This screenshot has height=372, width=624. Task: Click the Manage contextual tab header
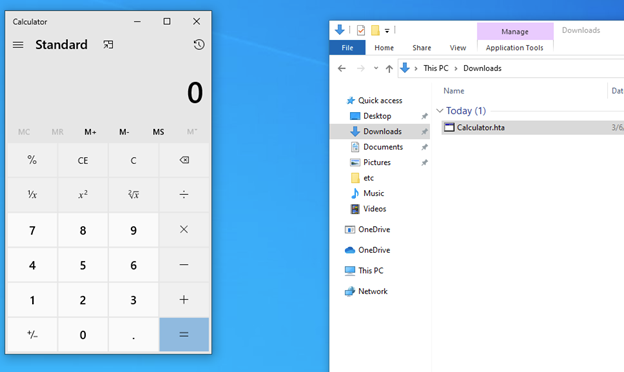tap(515, 31)
